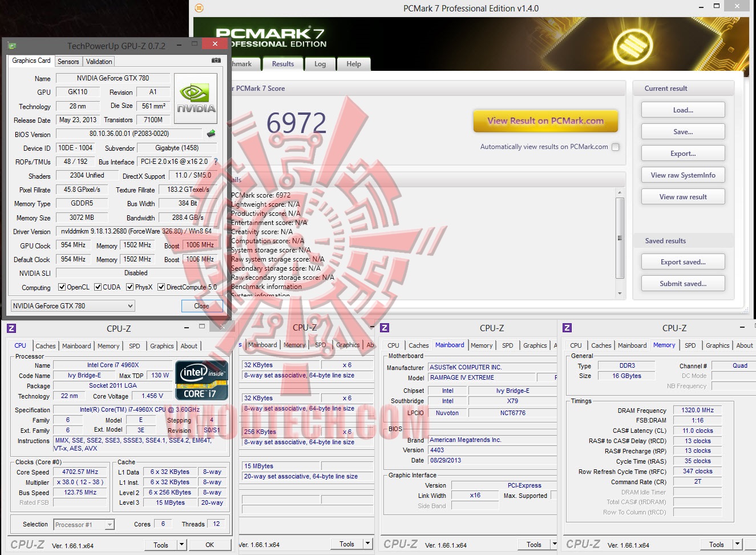Viewport: 756px width, 555px height.
Task: Click the '16 GBytes' memory size value
Action: click(x=627, y=376)
